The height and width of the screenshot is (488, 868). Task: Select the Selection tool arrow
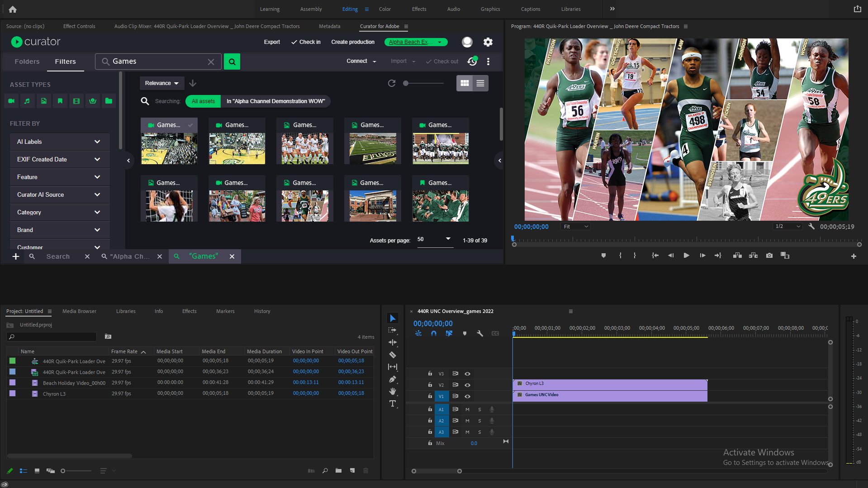point(393,318)
